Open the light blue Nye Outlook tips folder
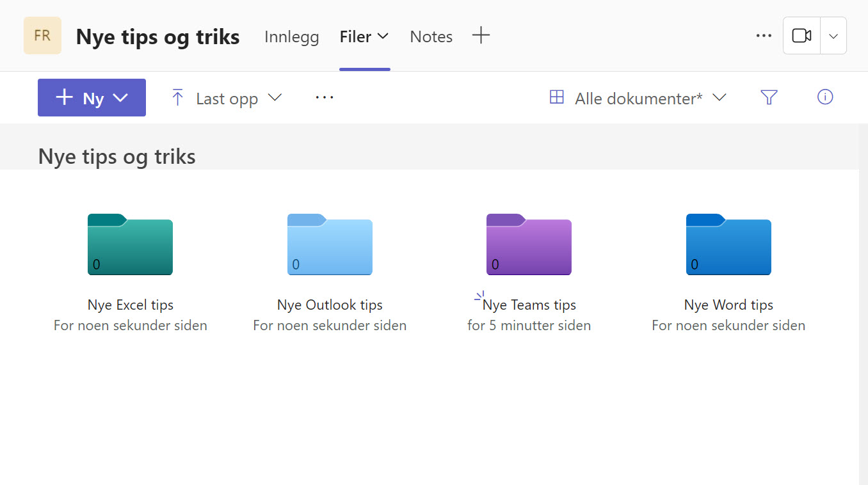This screenshot has height=485, width=868. 330,244
